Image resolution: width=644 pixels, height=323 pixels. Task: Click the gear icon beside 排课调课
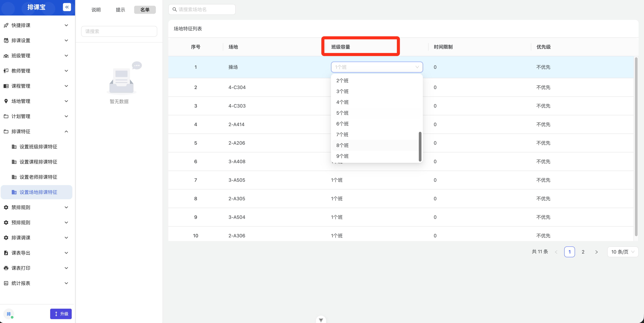6,238
